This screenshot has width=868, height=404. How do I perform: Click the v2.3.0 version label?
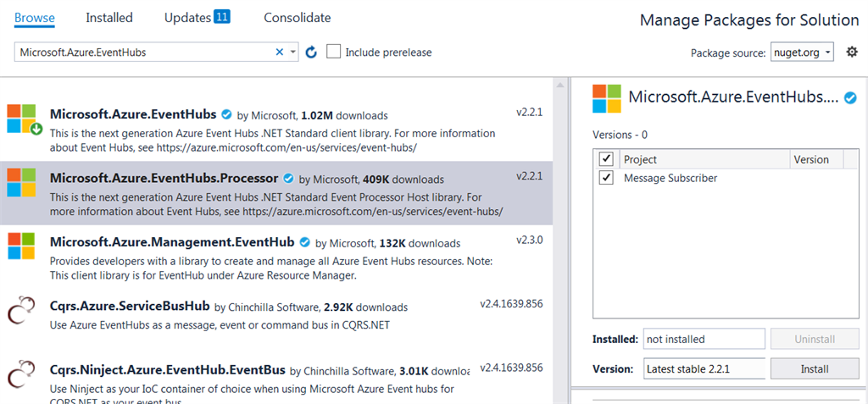tap(530, 241)
